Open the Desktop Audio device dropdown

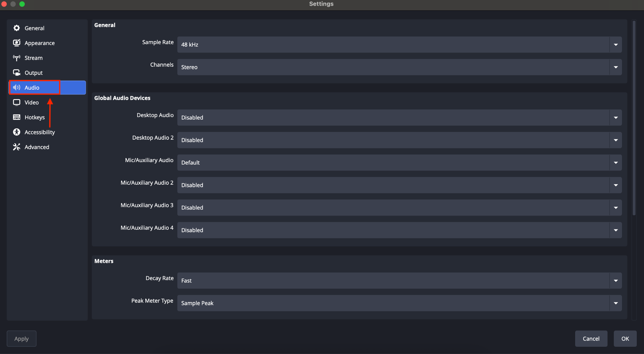(x=399, y=117)
